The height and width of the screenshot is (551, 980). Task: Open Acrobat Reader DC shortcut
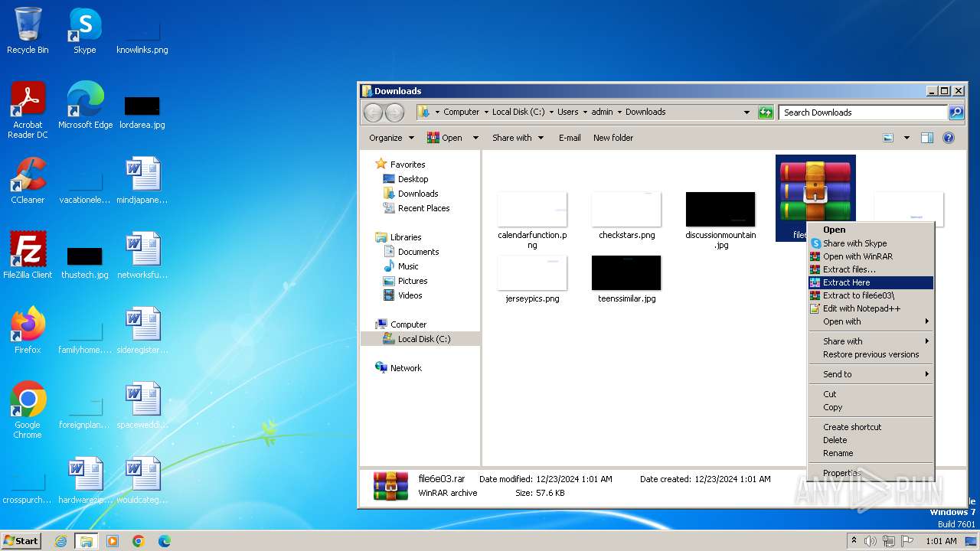pyautogui.click(x=28, y=110)
